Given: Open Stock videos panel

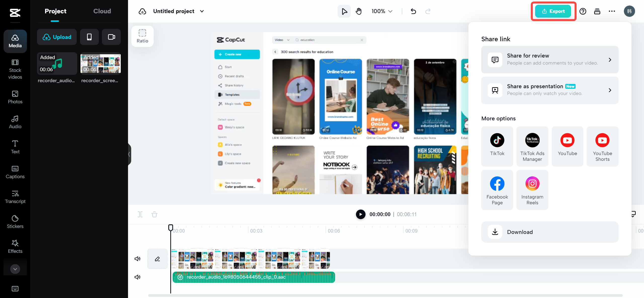Looking at the screenshot, I should (x=15, y=69).
